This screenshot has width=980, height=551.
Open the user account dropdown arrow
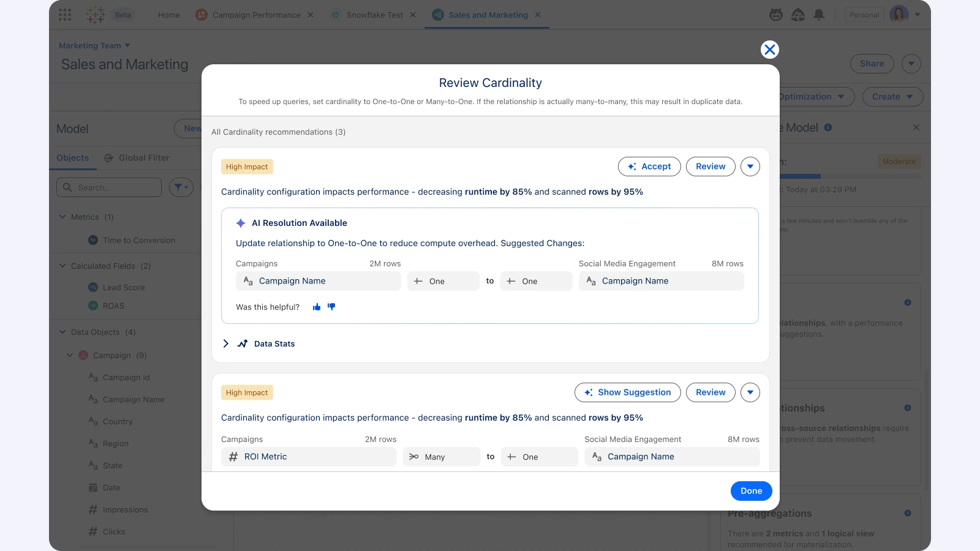918,15
